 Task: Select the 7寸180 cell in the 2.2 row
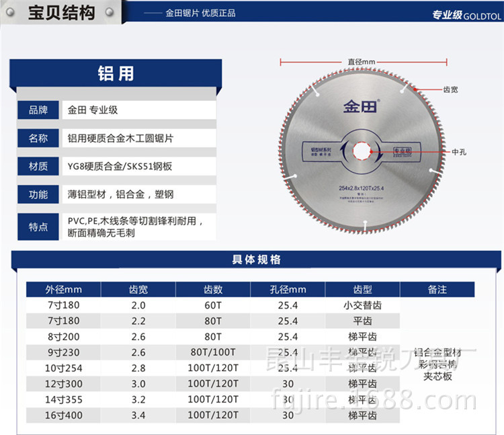[63, 321]
